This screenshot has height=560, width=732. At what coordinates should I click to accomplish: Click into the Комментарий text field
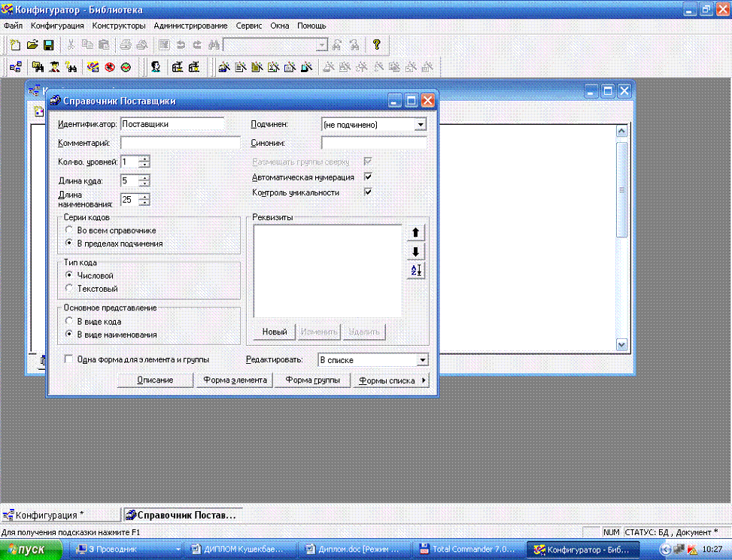click(x=180, y=143)
